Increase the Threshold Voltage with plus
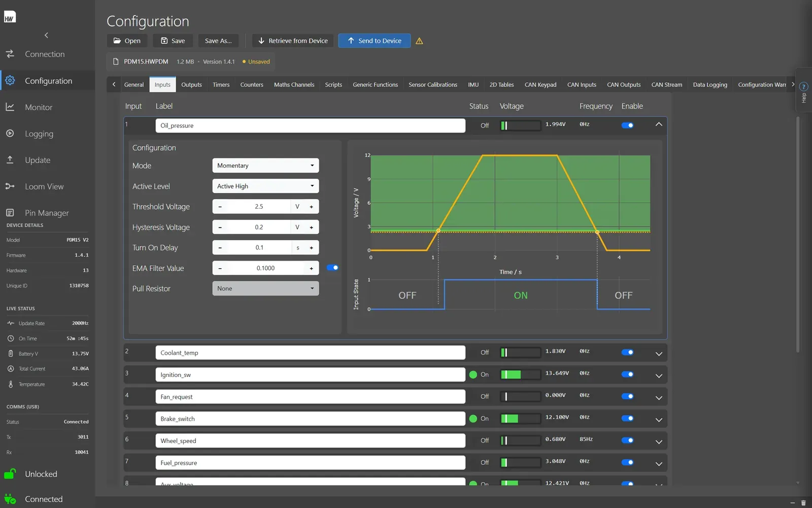This screenshot has width=812, height=508. [x=312, y=207]
